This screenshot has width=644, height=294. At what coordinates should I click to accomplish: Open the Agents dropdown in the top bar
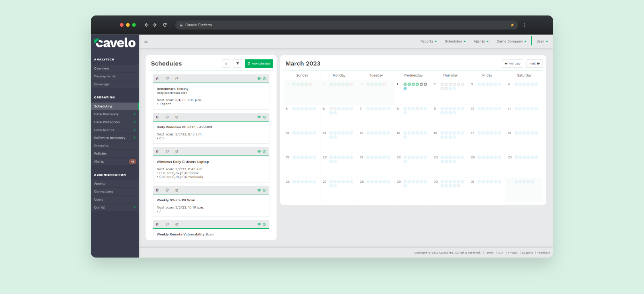tap(481, 41)
